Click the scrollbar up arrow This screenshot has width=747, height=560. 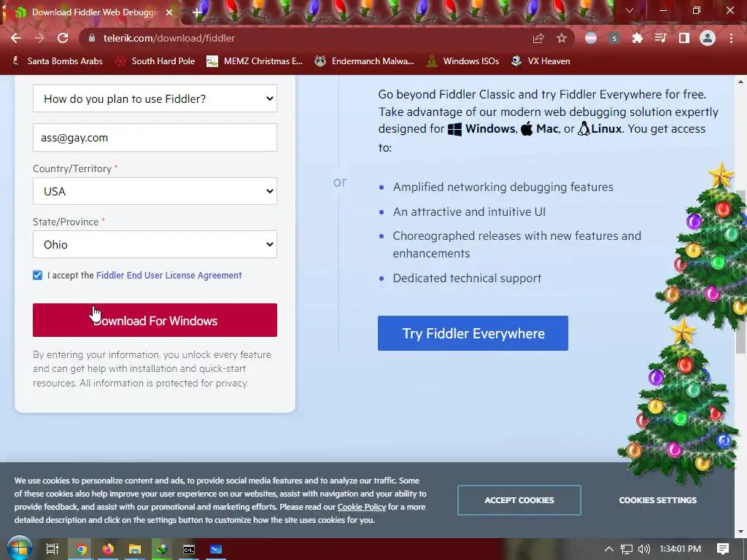[741, 82]
